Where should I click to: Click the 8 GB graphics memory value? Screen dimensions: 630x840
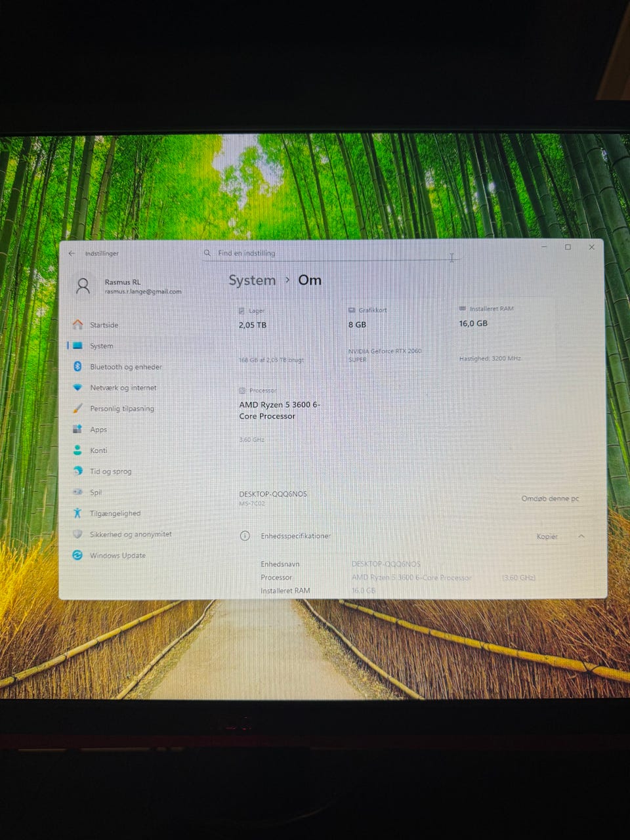pyautogui.click(x=357, y=324)
